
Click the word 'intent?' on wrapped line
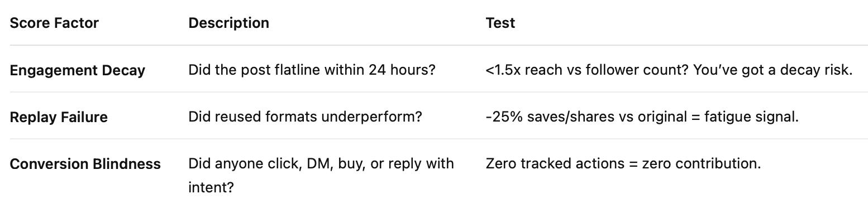[x=211, y=187]
